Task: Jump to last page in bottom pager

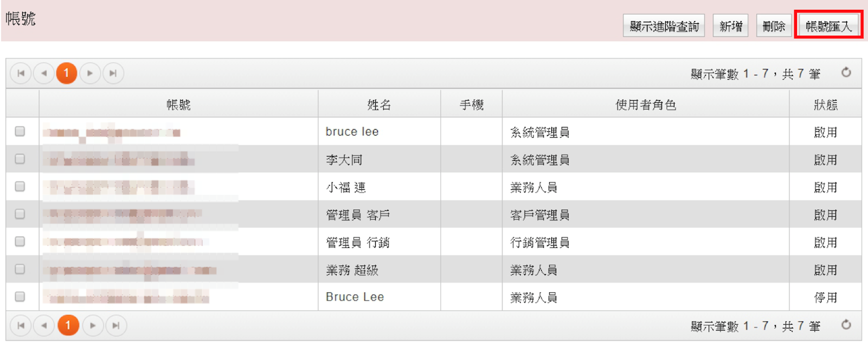Action: (116, 326)
